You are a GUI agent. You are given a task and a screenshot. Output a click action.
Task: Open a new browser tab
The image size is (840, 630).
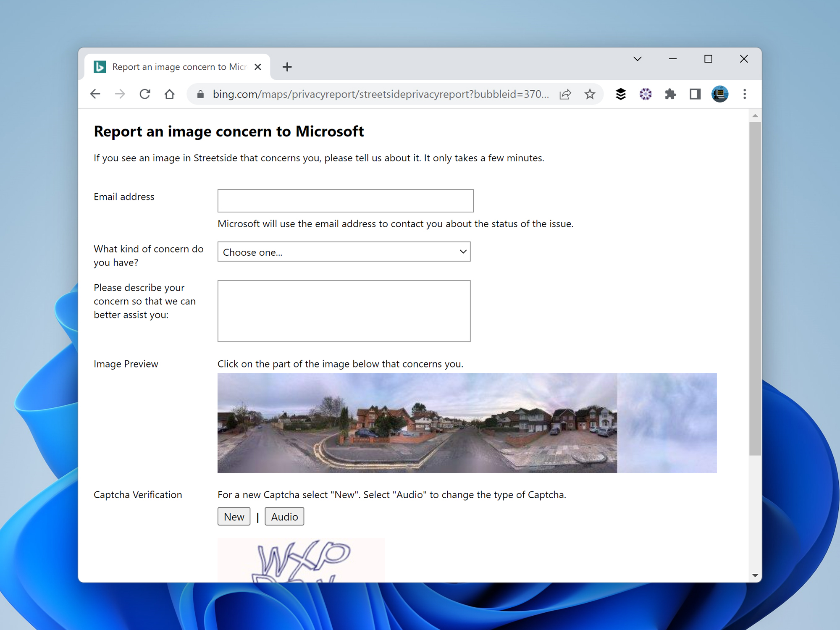coord(287,67)
